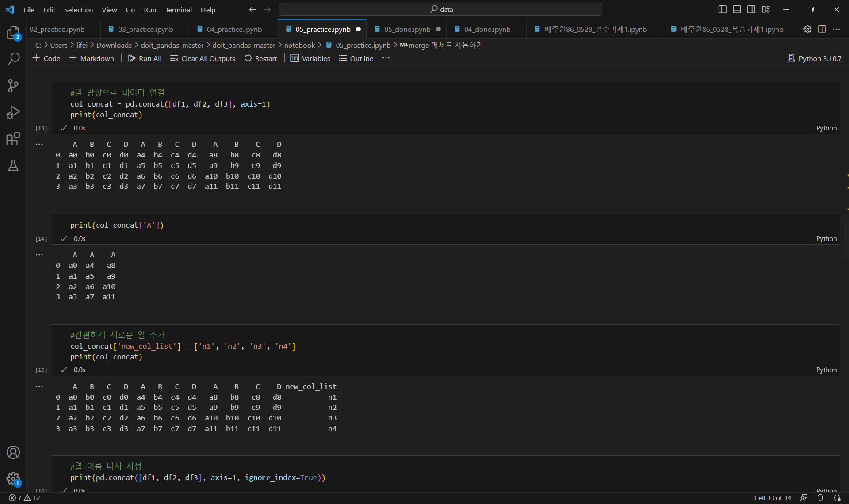Toggle the secondary side bar layout button
Image resolution: width=849 pixels, height=504 pixels.
point(751,9)
